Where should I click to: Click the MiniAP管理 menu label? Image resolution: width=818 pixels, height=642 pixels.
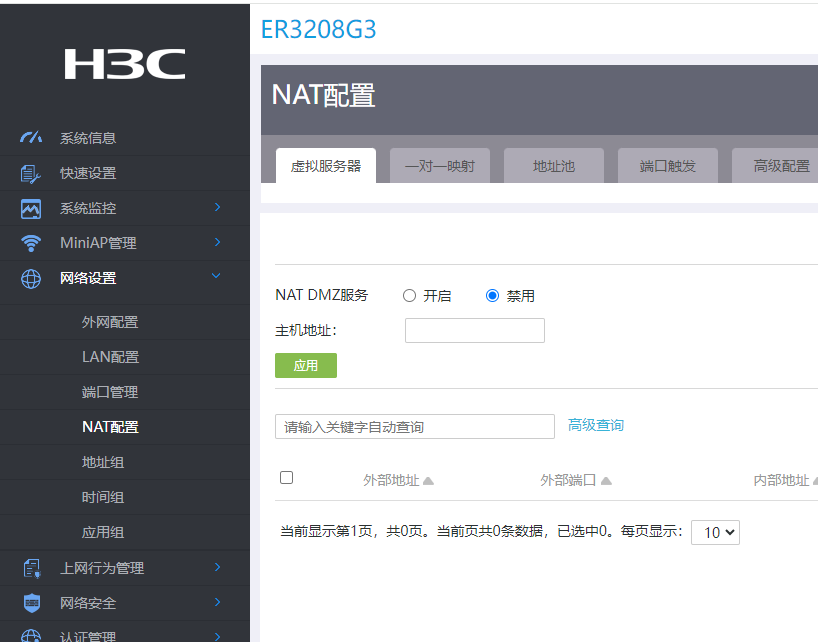(x=99, y=243)
